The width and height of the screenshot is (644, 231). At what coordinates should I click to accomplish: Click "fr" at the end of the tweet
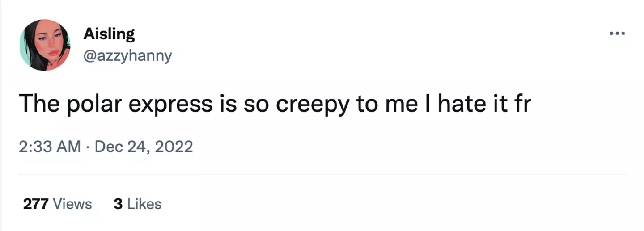tap(521, 104)
